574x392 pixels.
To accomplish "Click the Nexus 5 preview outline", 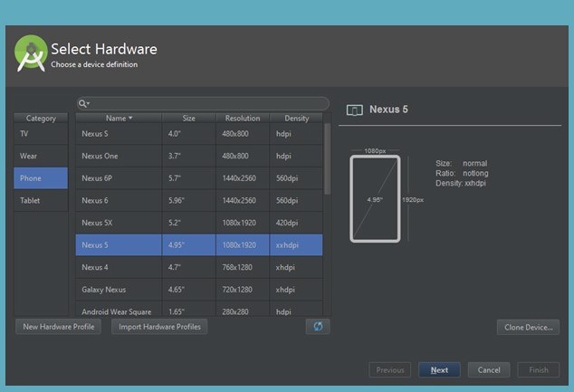I will pyautogui.click(x=375, y=199).
